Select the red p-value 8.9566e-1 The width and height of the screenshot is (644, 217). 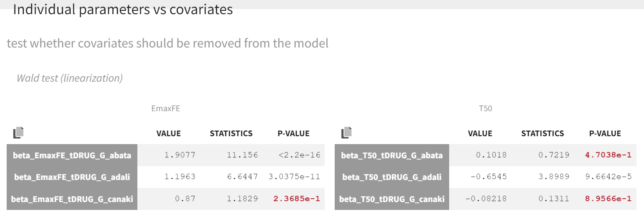pyautogui.click(x=608, y=199)
